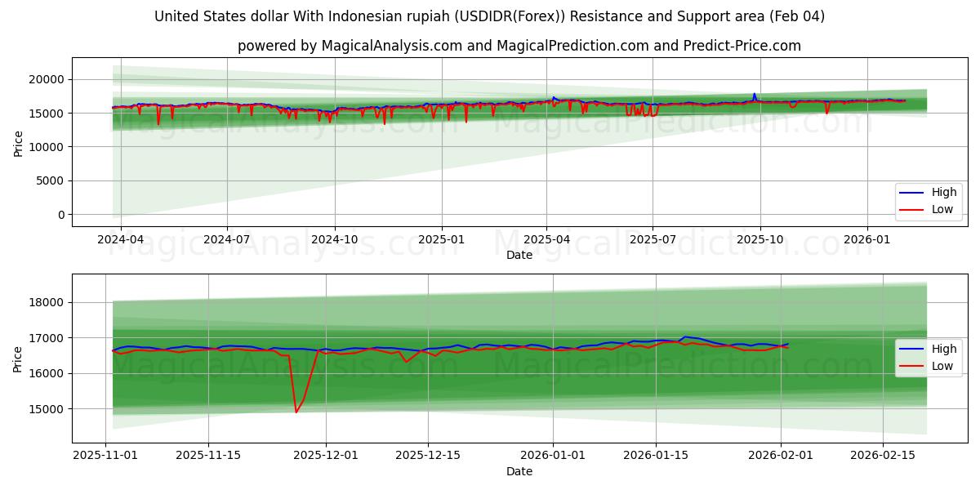
Task: Click the sharp red dip near 2025-12-01
Action: [296, 408]
